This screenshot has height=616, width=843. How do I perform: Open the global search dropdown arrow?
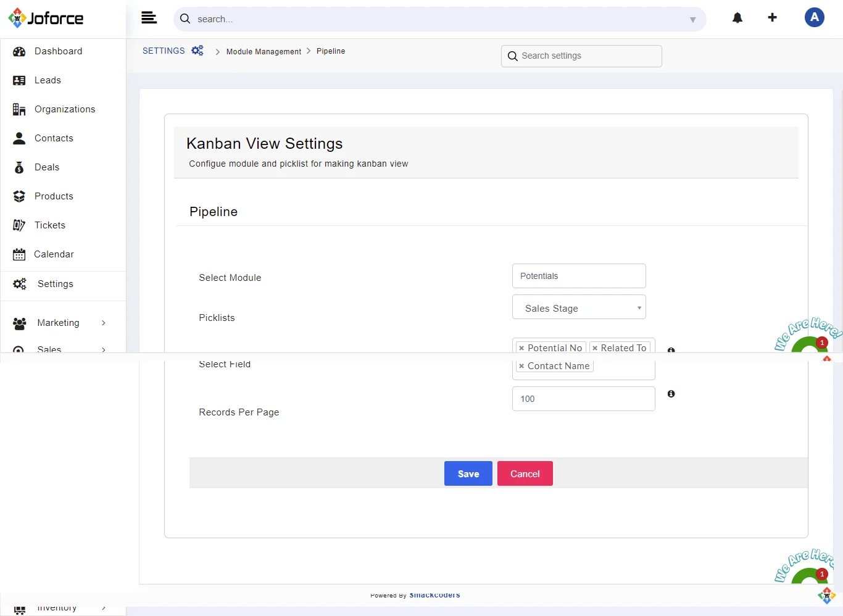[692, 20]
